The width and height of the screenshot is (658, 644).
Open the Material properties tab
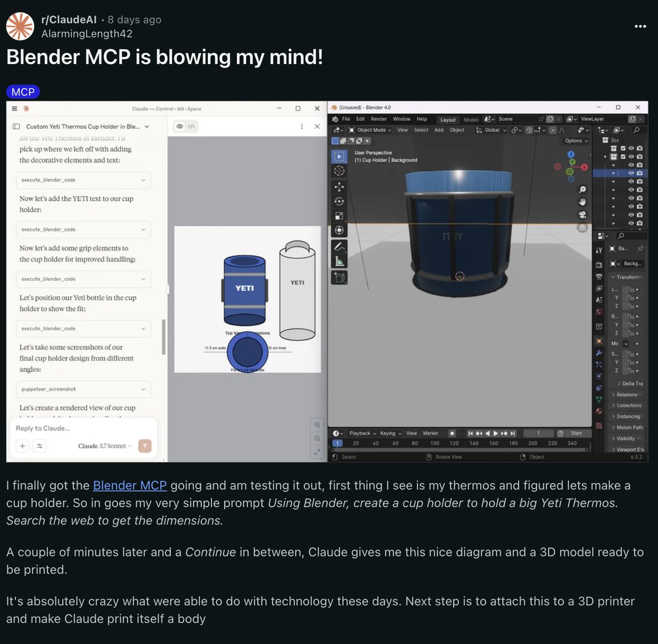point(599,411)
